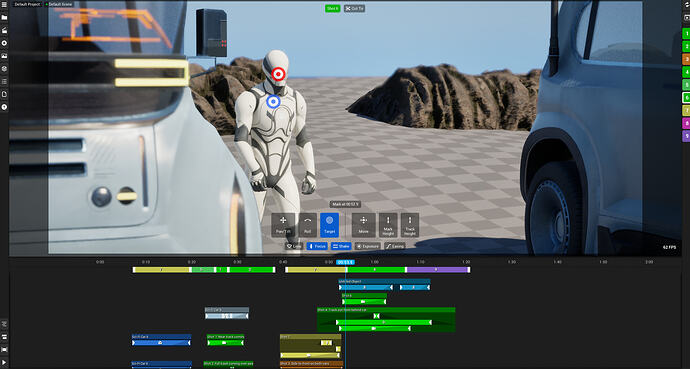Select the Move camera tool
The image size is (690, 369).
coord(363,225)
